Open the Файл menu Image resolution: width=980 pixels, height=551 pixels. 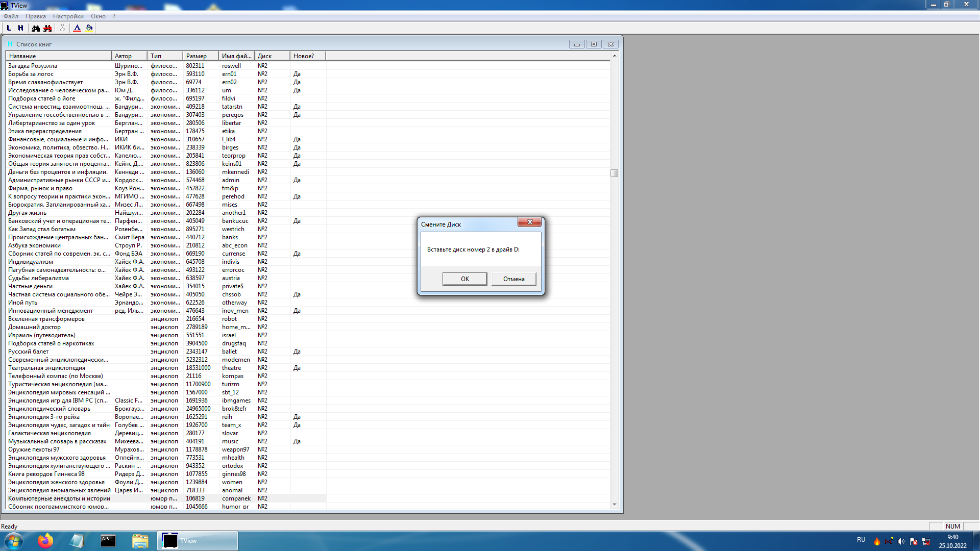11,16
